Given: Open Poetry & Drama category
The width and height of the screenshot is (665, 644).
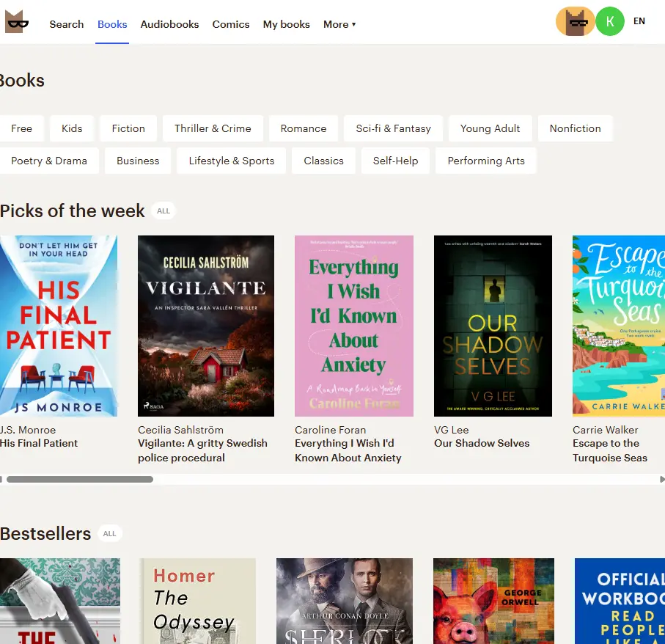Looking at the screenshot, I should coord(49,161).
